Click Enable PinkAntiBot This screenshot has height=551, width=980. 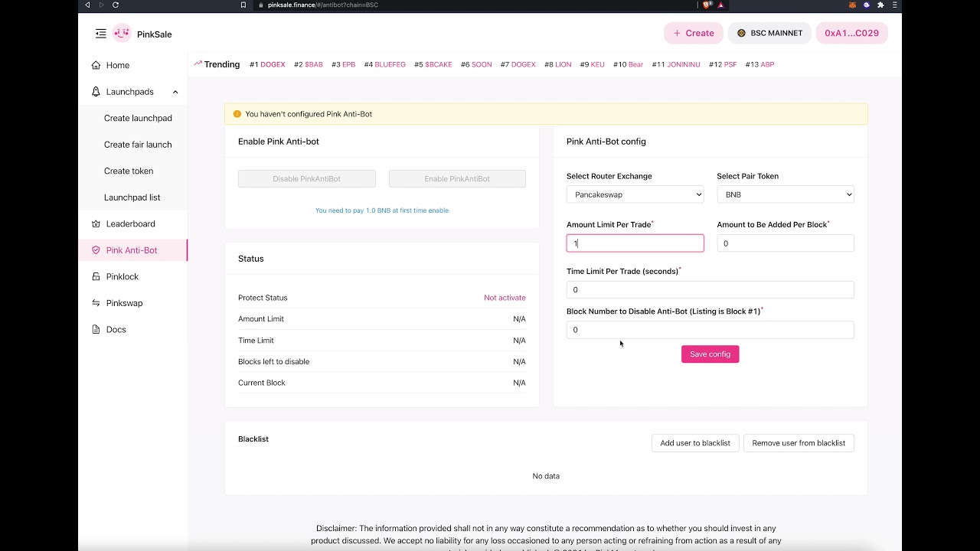coord(457,178)
